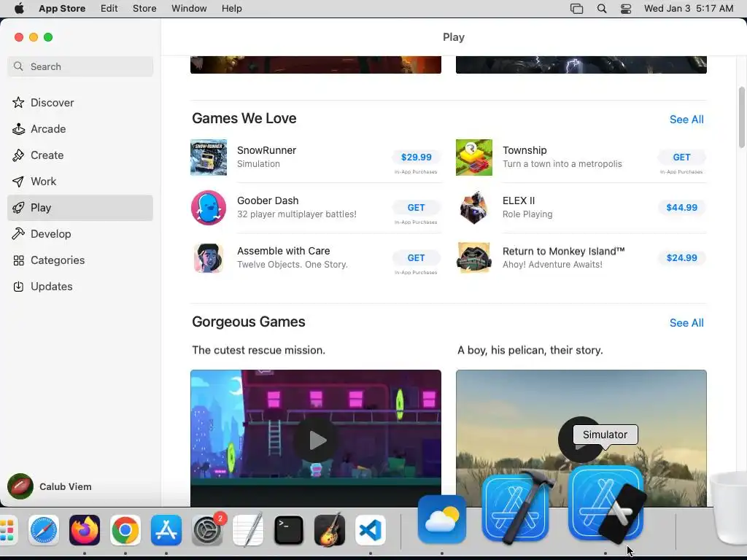Image resolution: width=747 pixels, height=560 pixels.
Task: Open Weather from the Dock
Action: 442,519
